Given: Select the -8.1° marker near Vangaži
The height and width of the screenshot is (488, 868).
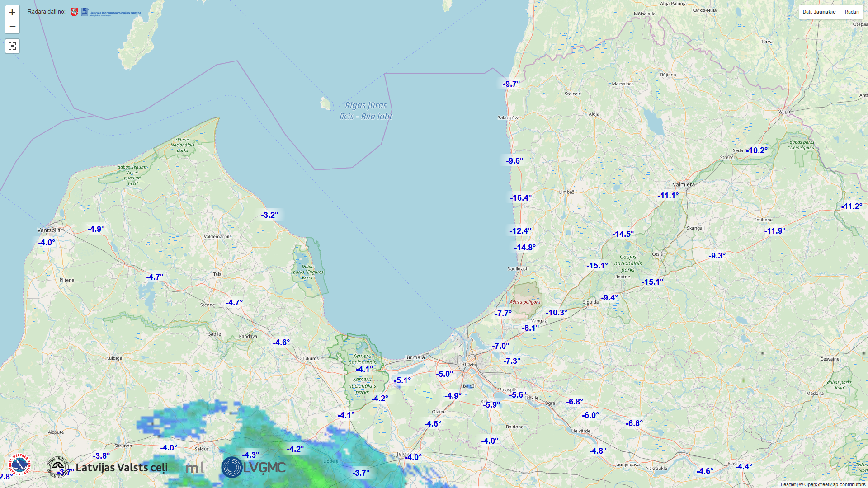Looking at the screenshot, I should [530, 328].
